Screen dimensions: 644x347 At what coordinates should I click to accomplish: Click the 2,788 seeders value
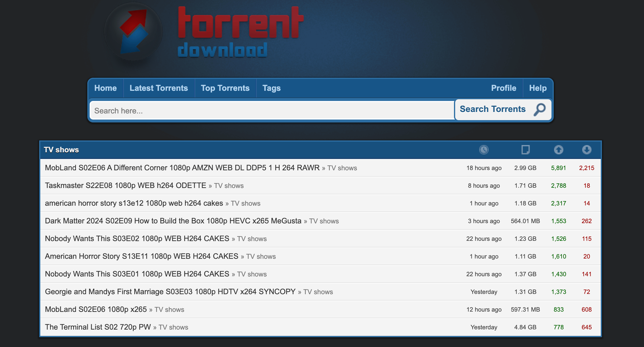coord(559,186)
